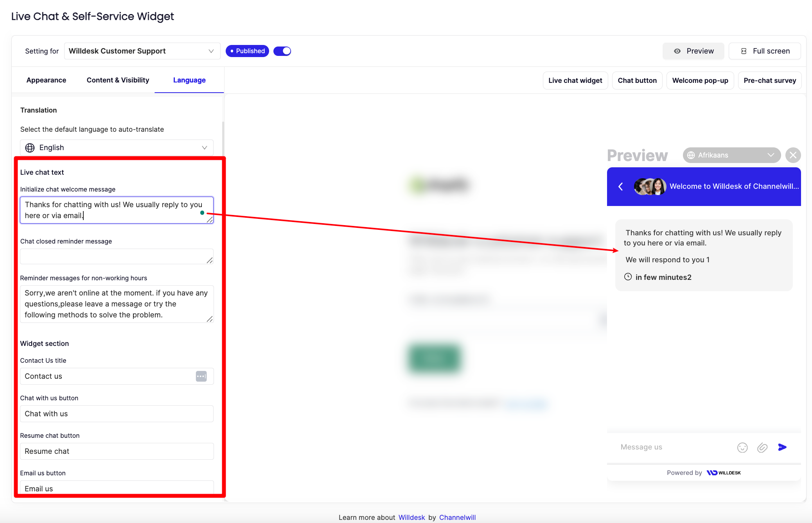This screenshot has height=523, width=812.
Task: Click the globe icon in English selector
Action: [x=30, y=148]
